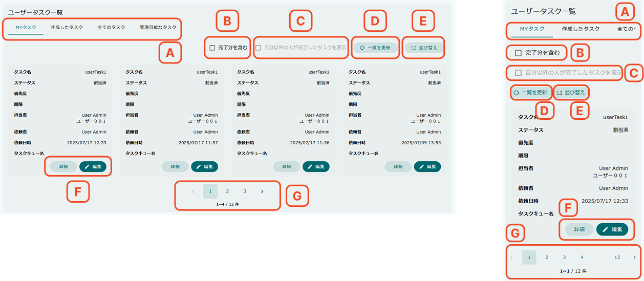The height and width of the screenshot is (281, 644).
Task: Click next page arrow in wide layout
Action: click(262, 191)
